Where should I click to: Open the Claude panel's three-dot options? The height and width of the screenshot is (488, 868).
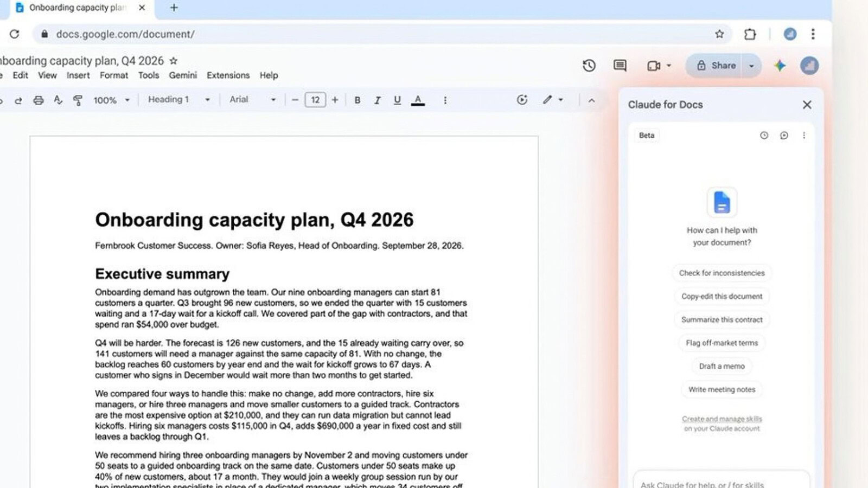[804, 136]
